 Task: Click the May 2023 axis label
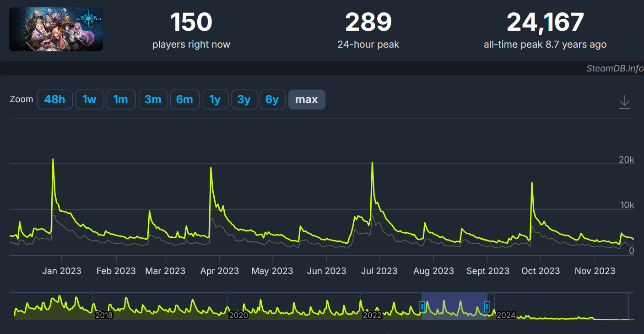click(272, 271)
